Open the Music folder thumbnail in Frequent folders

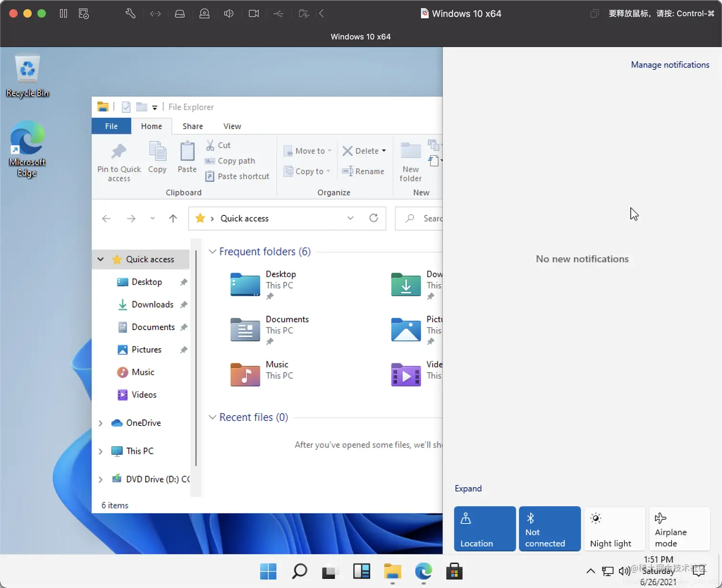[x=245, y=374]
